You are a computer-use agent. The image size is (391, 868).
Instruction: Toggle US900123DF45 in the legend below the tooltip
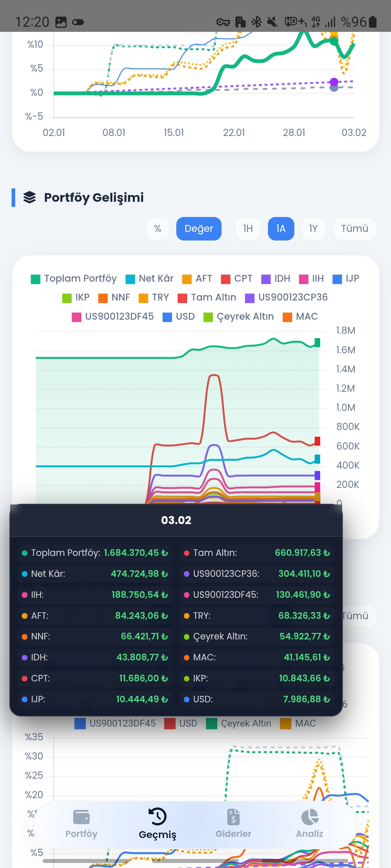tap(115, 723)
